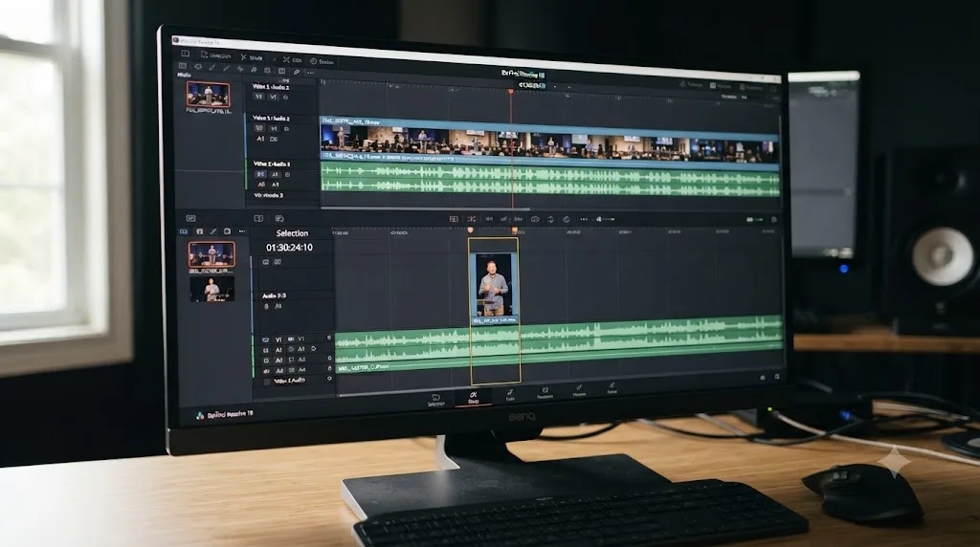Select the speaker-on-dark-background thumbnail
Viewport: 980px width, 547px height.
point(212,289)
